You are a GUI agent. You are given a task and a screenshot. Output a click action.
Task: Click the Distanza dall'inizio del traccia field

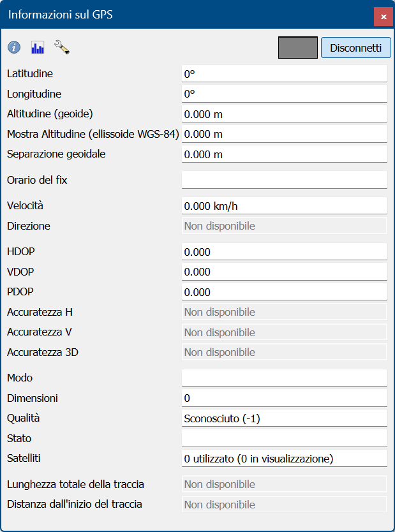[285, 505]
